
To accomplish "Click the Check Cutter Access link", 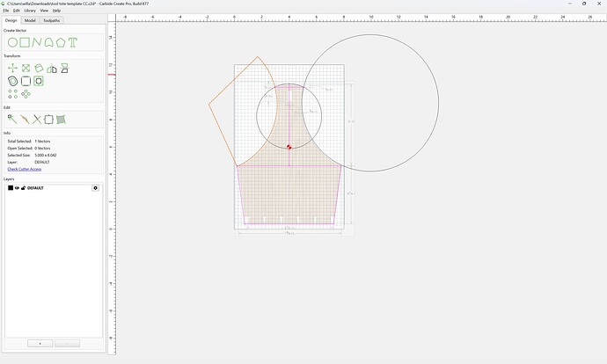I will 25,169.
